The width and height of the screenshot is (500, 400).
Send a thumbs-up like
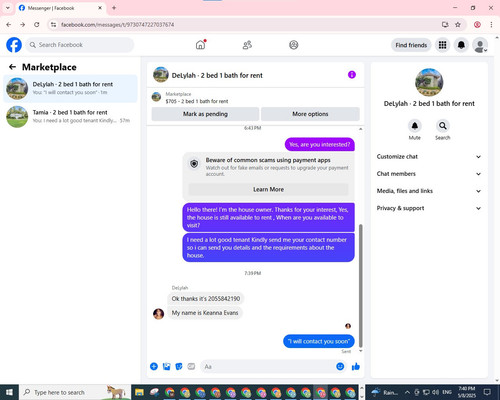tap(356, 367)
